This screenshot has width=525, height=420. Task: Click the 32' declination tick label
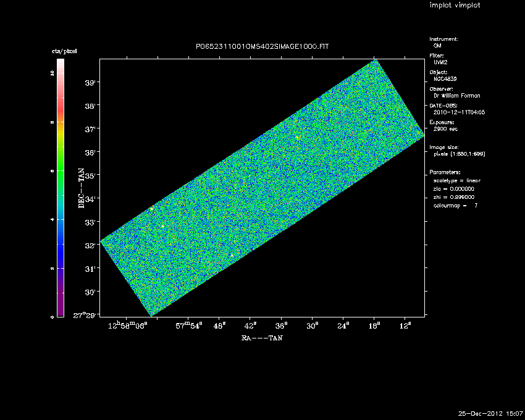90,245
